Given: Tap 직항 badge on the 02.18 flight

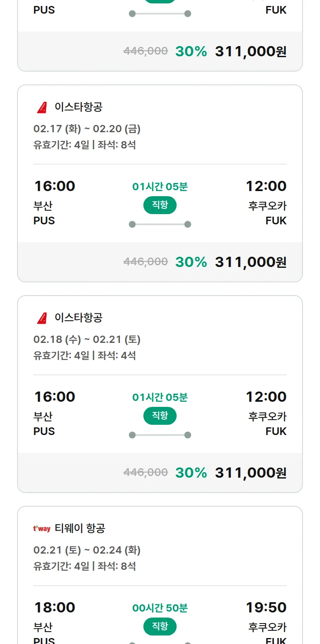Looking at the screenshot, I should (160, 416).
